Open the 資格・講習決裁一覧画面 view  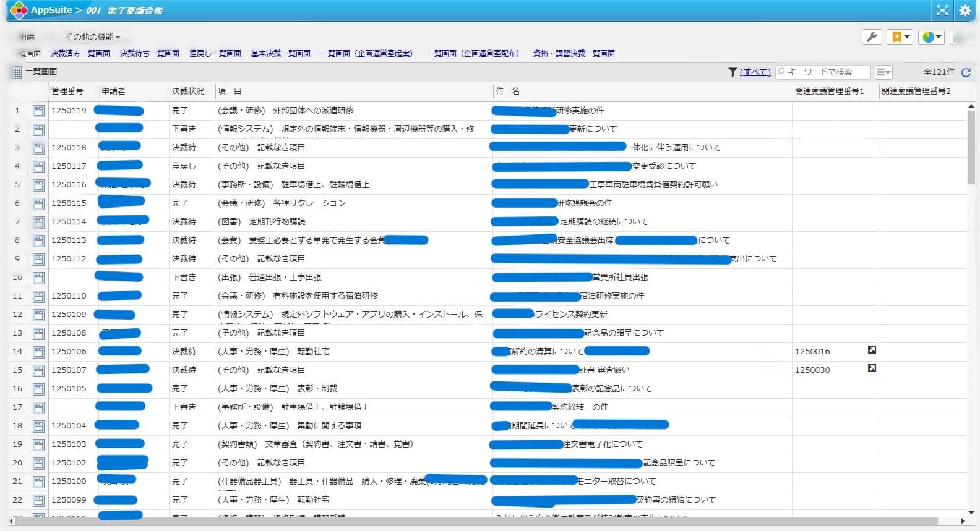point(574,54)
